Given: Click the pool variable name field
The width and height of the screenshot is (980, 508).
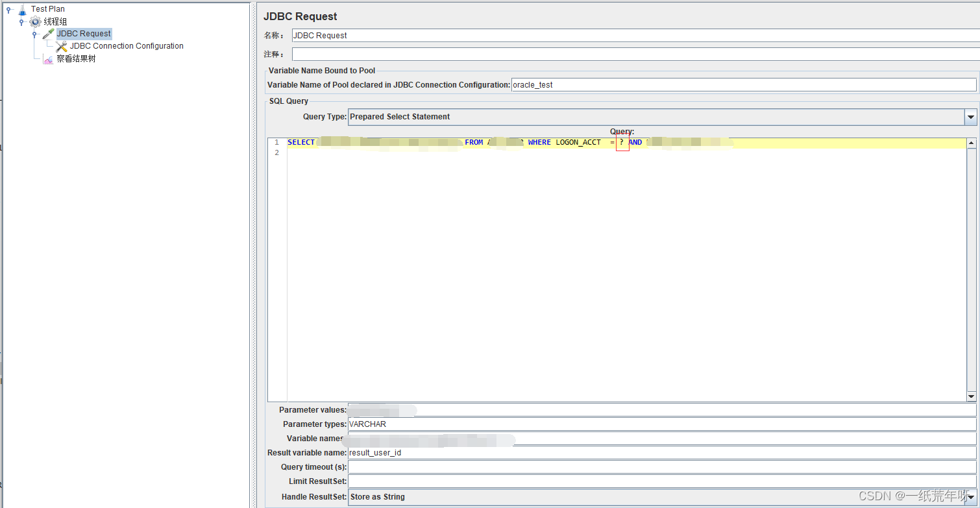Looking at the screenshot, I should coord(744,84).
